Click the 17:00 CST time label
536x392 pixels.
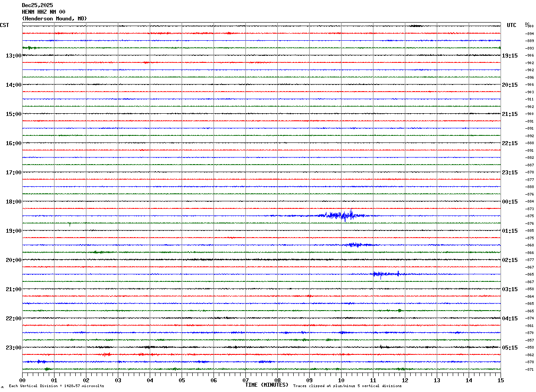click(x=13, y=172)
